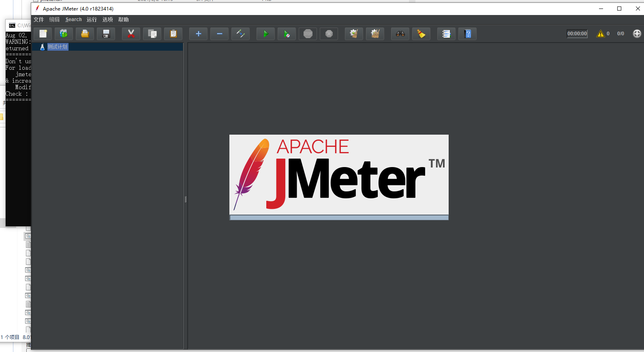Click the Open file folder icon
The image size is (644, 352).
85,34
